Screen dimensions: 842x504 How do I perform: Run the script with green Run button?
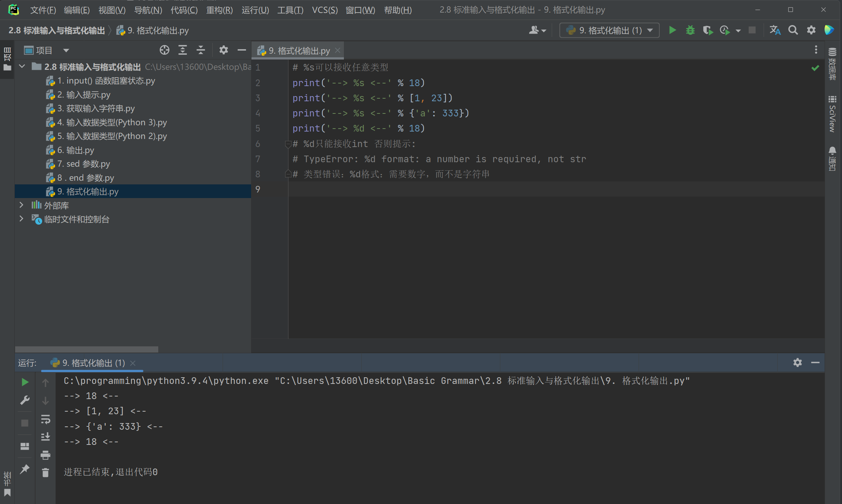[672, 30]
